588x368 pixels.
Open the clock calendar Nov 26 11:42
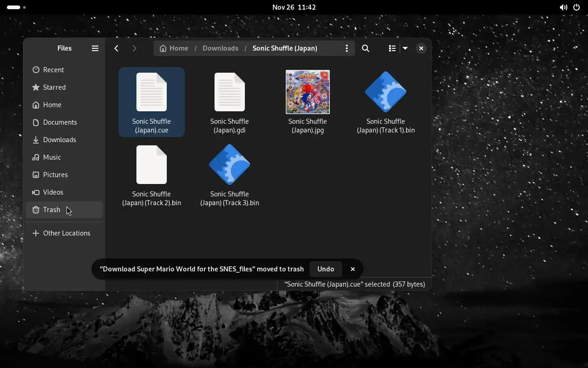click(294, 7)
